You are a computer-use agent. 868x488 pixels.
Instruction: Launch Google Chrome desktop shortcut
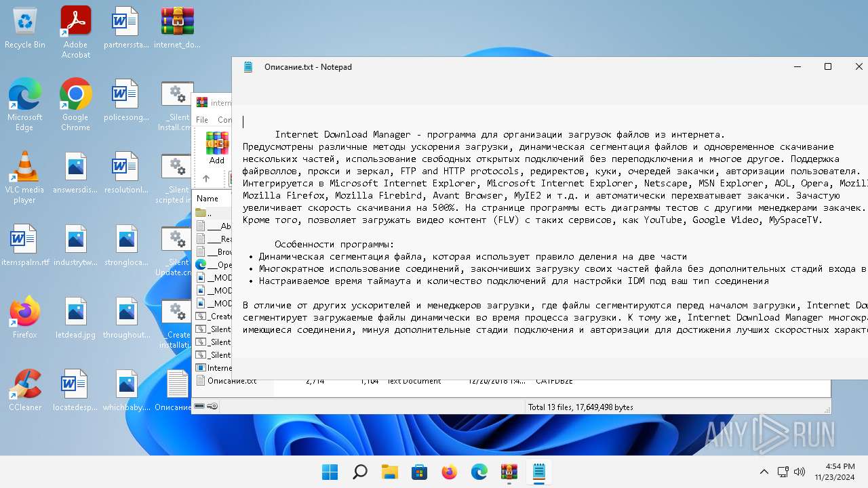(x=76, y=104)
